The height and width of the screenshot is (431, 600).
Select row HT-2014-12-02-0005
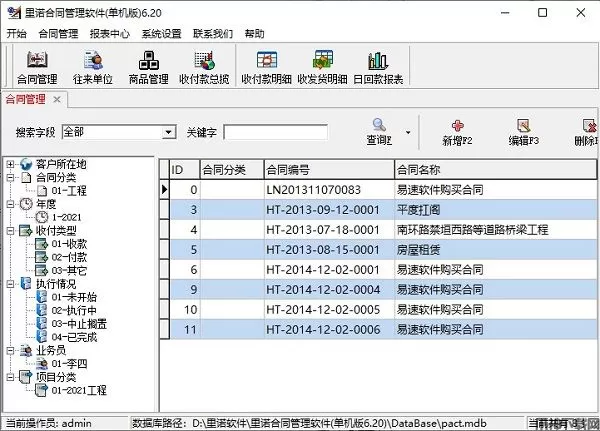[x=383, y=309]
